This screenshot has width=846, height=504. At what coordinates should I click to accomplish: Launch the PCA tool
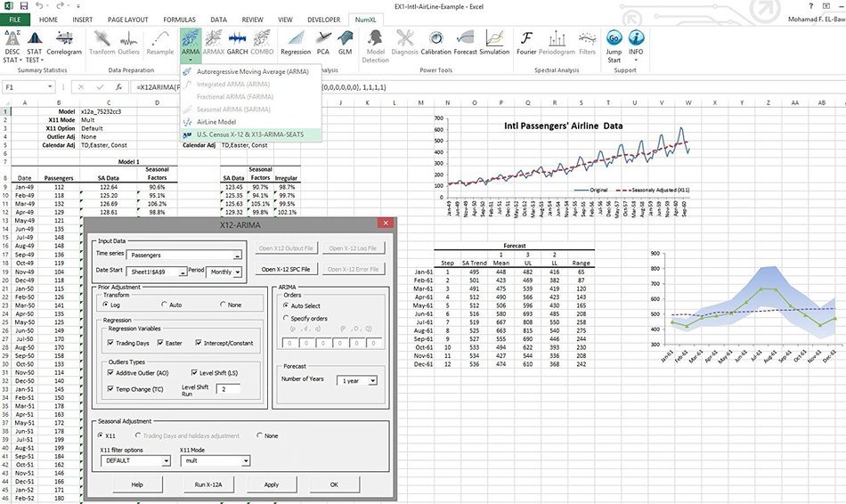[x=322, y=43]
